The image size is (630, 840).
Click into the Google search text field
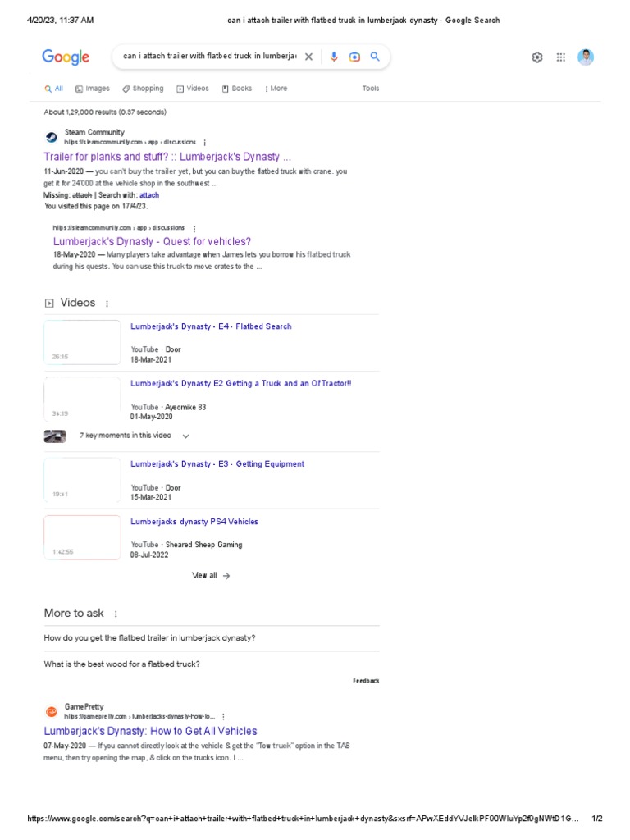tap(210, 57)
